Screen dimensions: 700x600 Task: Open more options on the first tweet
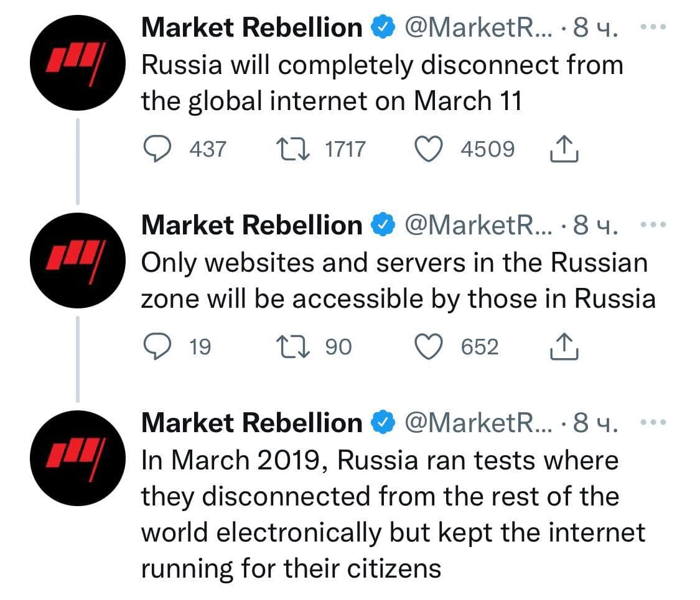point(653,27)
